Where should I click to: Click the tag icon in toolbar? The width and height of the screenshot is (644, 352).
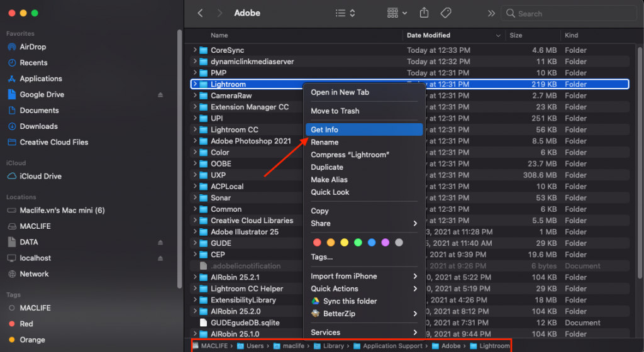[446, 13]
